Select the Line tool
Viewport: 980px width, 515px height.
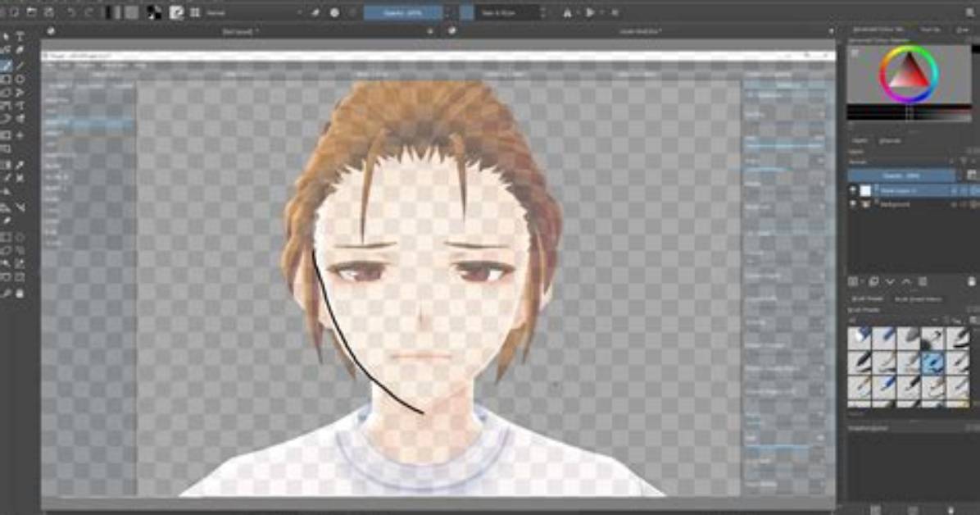20,65
